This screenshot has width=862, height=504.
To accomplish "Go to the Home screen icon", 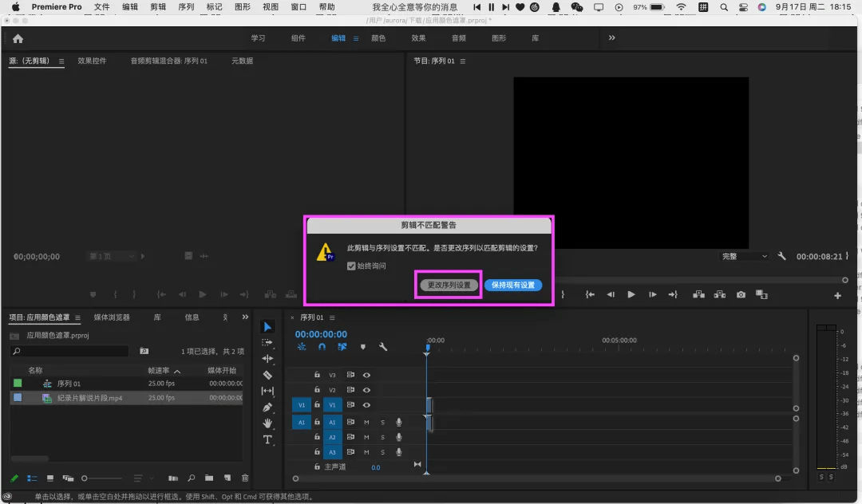I will pos(18,38).
